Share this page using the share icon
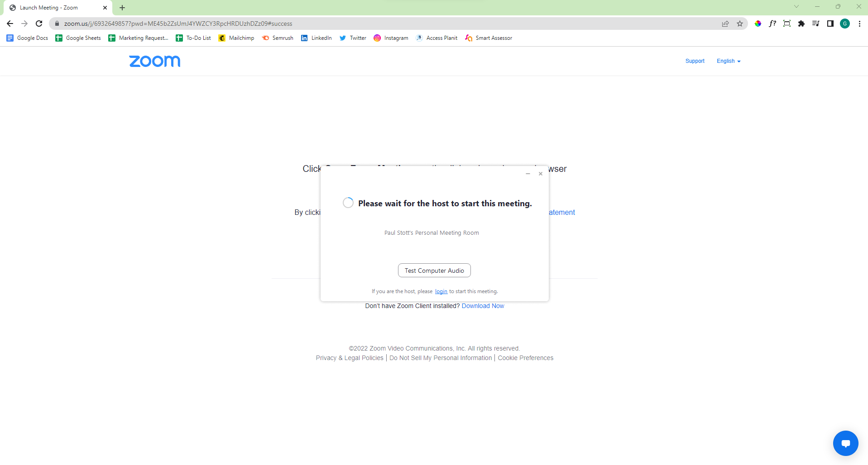This screenshot has width=868, height=465. click(725, 24)
